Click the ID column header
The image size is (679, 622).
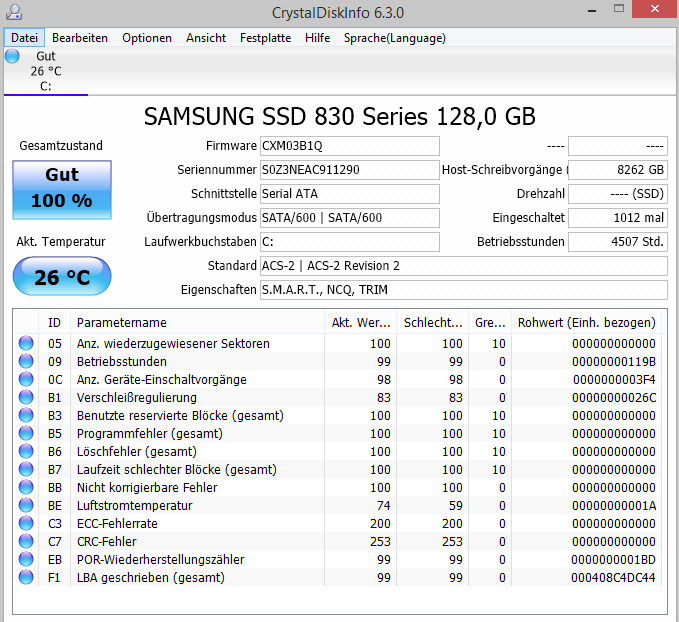[55, 322]
